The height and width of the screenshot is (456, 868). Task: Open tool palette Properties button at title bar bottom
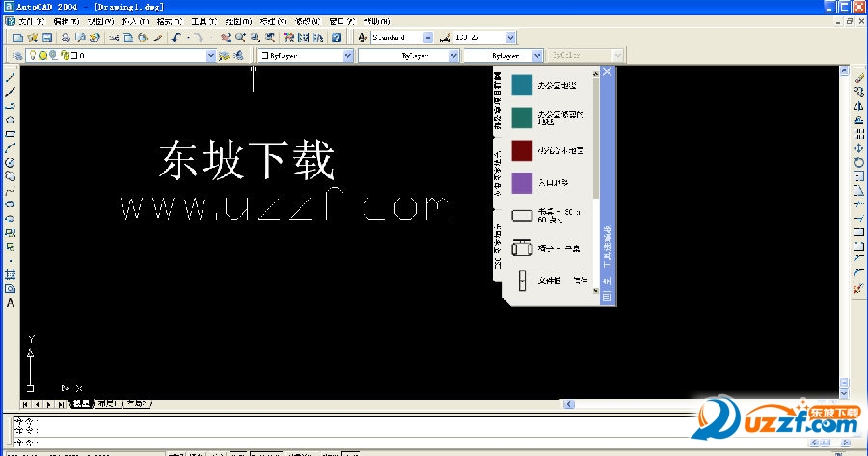(x=608, y=297)
